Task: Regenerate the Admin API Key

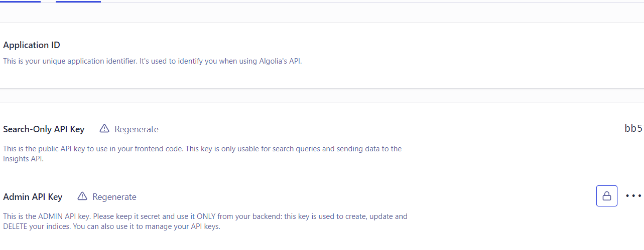Action: coord(114,197)
